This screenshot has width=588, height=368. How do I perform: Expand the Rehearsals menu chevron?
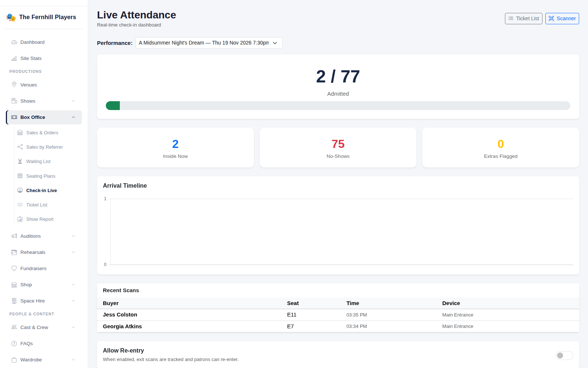click(73, 252)
